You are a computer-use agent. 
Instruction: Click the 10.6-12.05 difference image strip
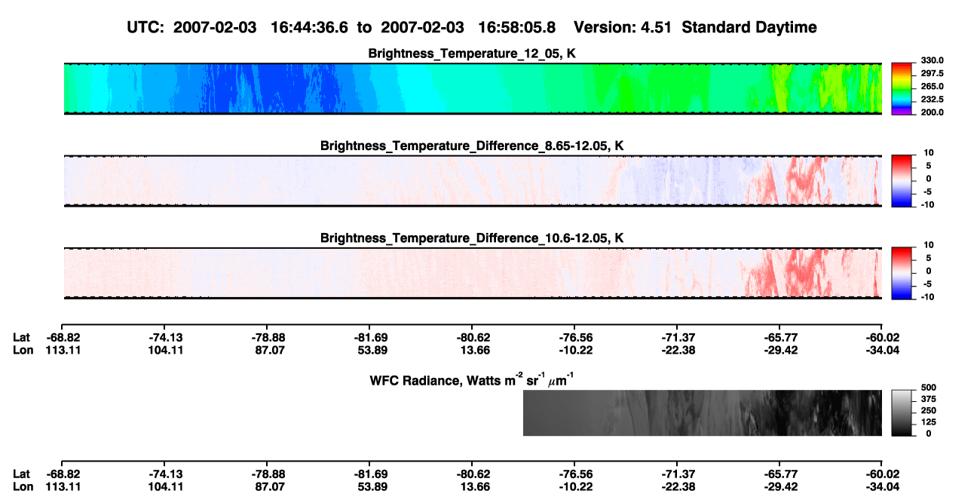[473, 273]
